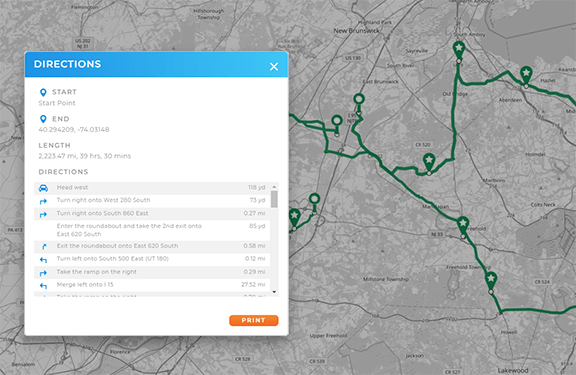Click the END location pin icon
Screen dimensions: 576x375
pyautogui.click(x=43, y=119)
